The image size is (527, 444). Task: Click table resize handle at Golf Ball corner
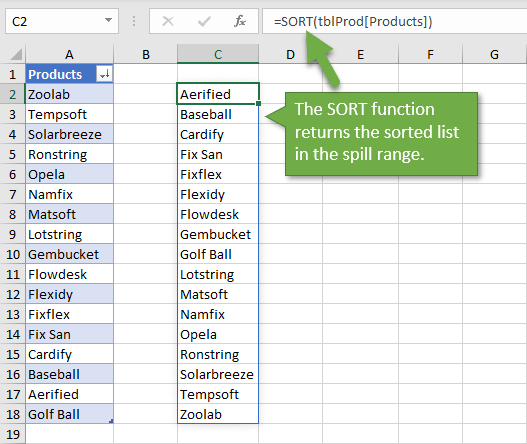[x=111, y=421]
